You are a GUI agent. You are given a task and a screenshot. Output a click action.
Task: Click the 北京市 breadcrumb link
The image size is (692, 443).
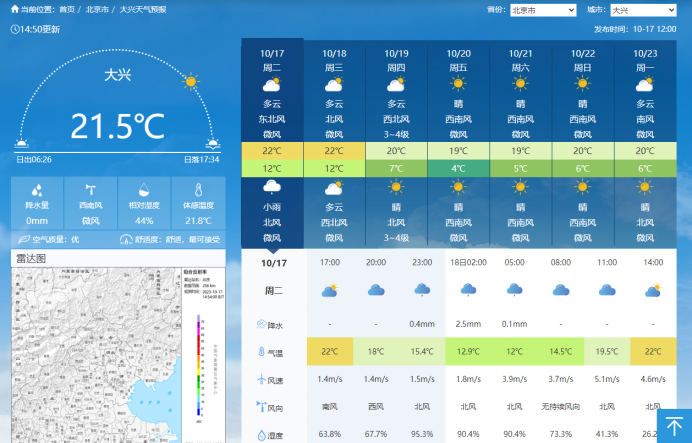click(x=98, y=9)
